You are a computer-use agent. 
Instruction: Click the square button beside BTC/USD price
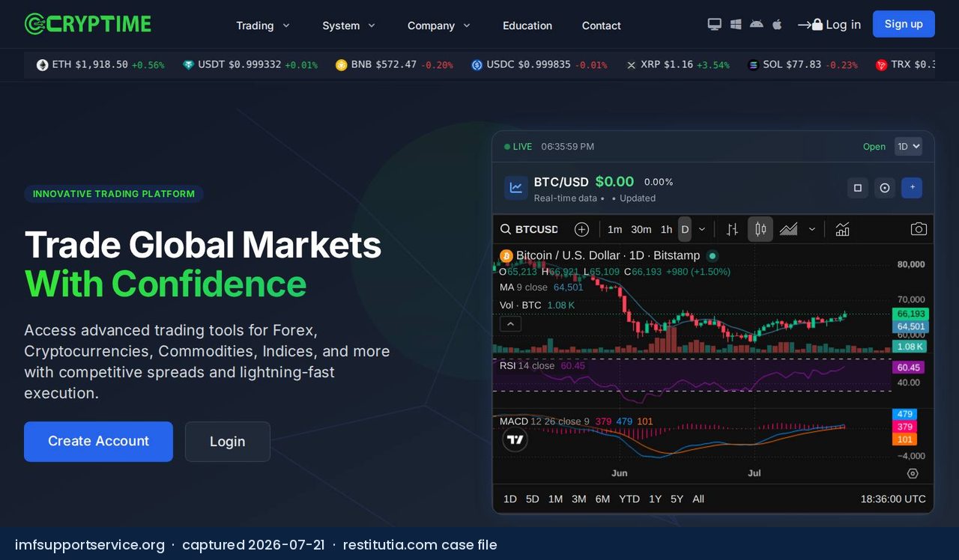click(x=858, y=188)
